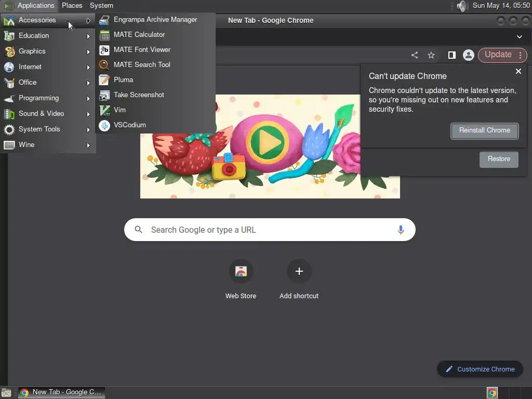Bookmark this tab with star icon
532x399 pixels.
pyautogui.click(x=431, y=55)
